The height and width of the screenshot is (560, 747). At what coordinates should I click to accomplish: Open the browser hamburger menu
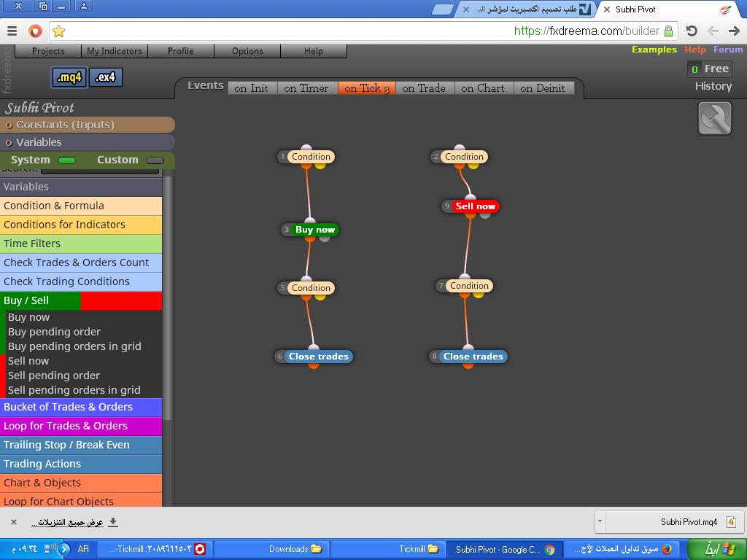coord(12,31)
